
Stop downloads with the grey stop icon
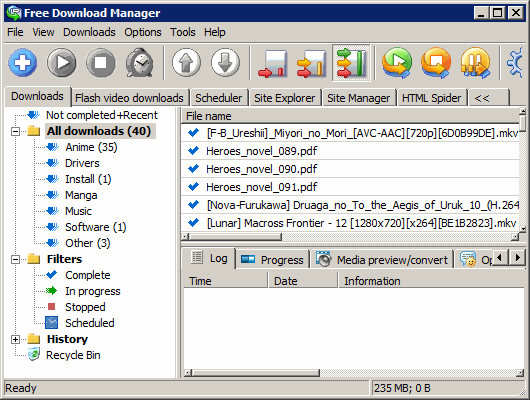pos(100,63)
